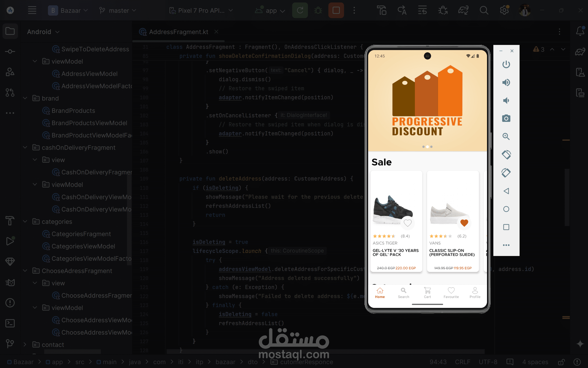The height and width of the screenshot is (368, 588).
Task: Open IDE Settings via the gear icon
Action: tap(505, 10)
